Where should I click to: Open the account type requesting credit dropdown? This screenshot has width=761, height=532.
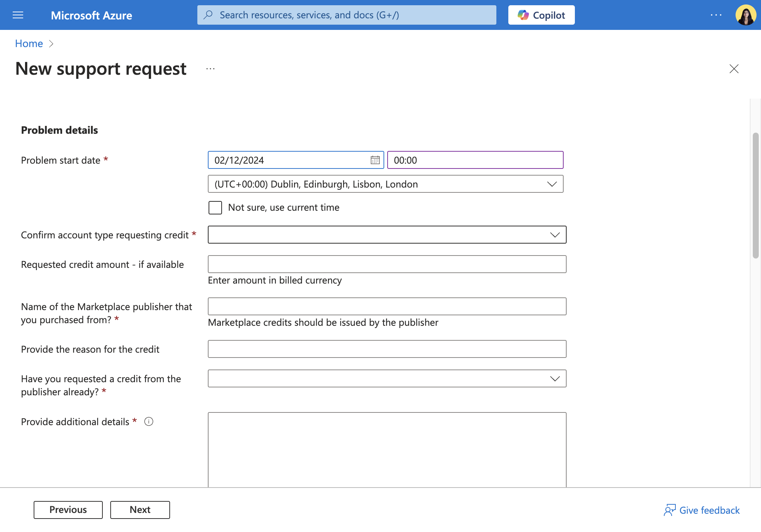pyautogui.click(x=387, y=235)
